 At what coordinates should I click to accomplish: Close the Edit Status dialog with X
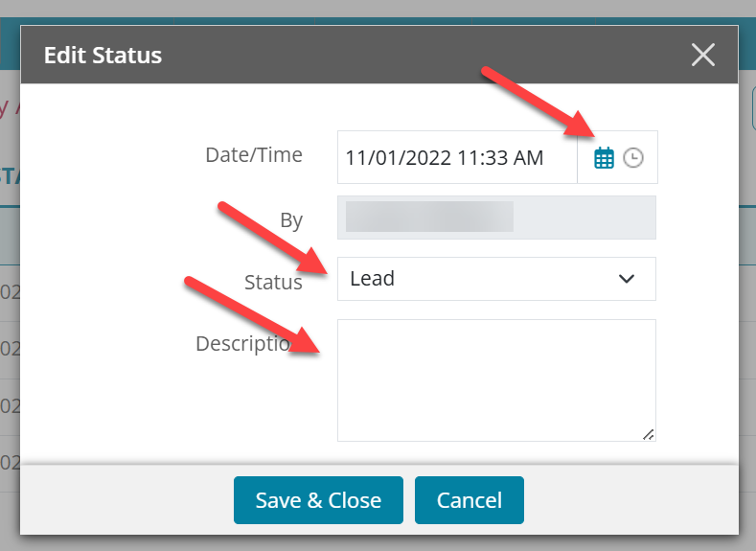click(x=703, y=55)
